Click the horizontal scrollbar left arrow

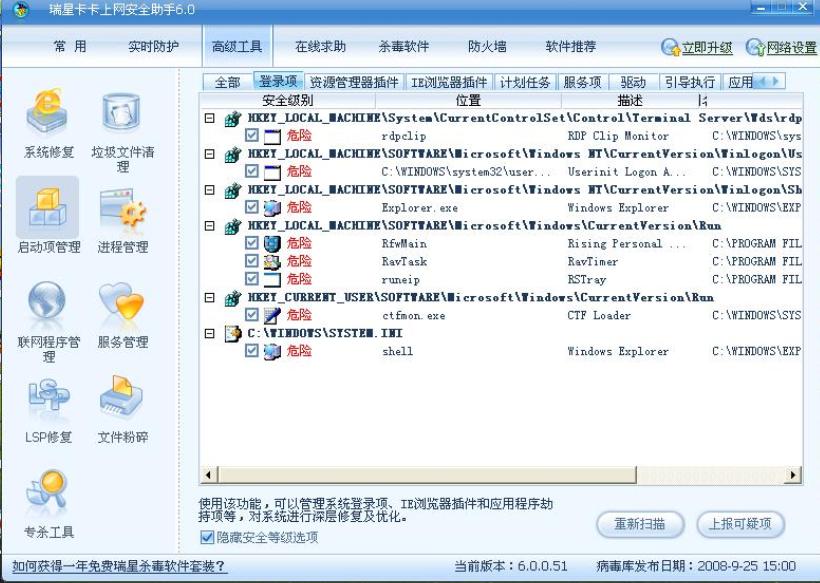[x=208, y=475]
